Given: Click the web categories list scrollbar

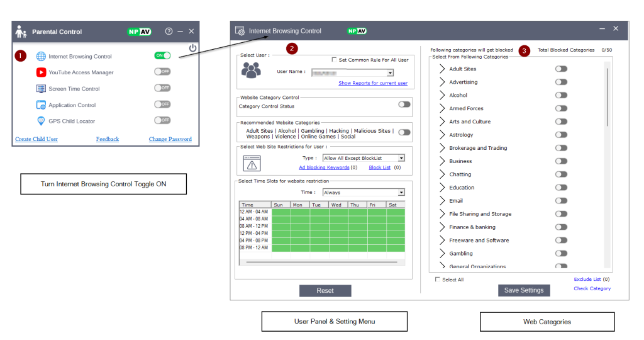Looking at the screenshot, I should [607, 98].
